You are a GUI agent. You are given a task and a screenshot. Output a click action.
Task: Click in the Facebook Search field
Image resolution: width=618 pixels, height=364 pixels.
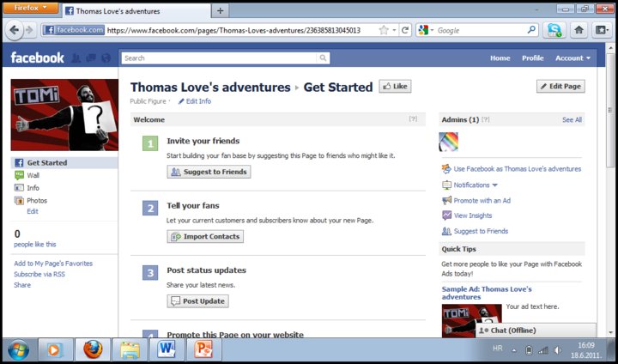(219, 58)
